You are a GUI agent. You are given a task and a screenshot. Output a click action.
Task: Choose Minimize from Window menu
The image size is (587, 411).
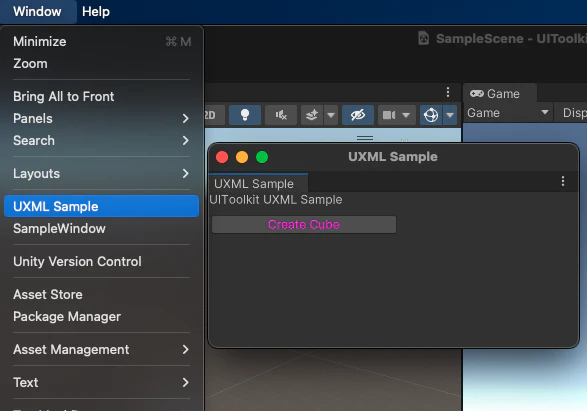click(x=101, y=42)
